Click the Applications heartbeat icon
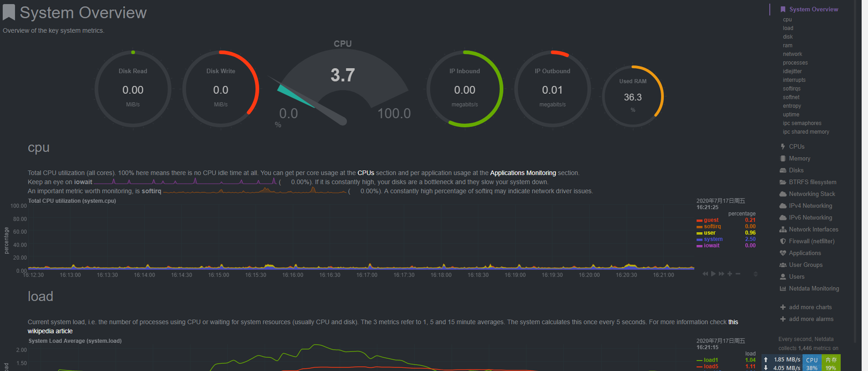Viewport: 868px width, 371px height. pos(783,253)
